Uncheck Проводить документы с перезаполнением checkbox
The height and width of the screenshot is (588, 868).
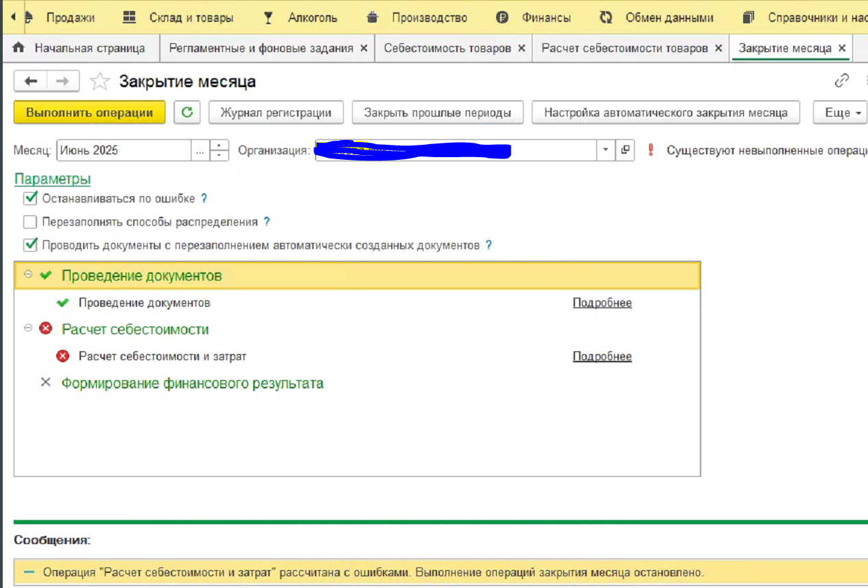tap(30, 245)
